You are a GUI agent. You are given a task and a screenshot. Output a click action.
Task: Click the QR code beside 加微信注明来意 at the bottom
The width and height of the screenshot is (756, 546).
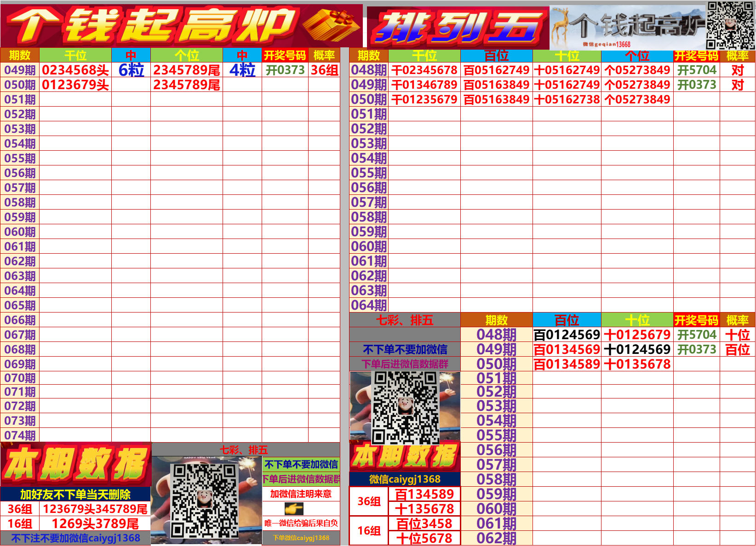tap(205, 500)
